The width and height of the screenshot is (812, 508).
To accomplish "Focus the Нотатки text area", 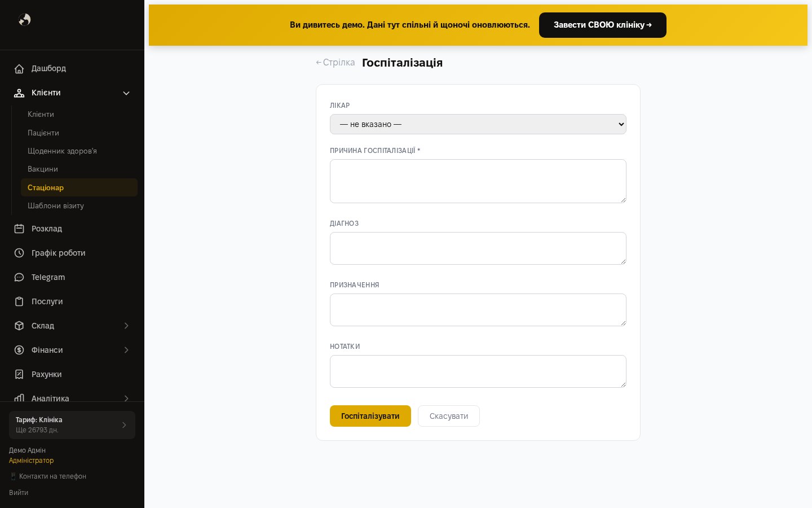I will coord(478,371).
